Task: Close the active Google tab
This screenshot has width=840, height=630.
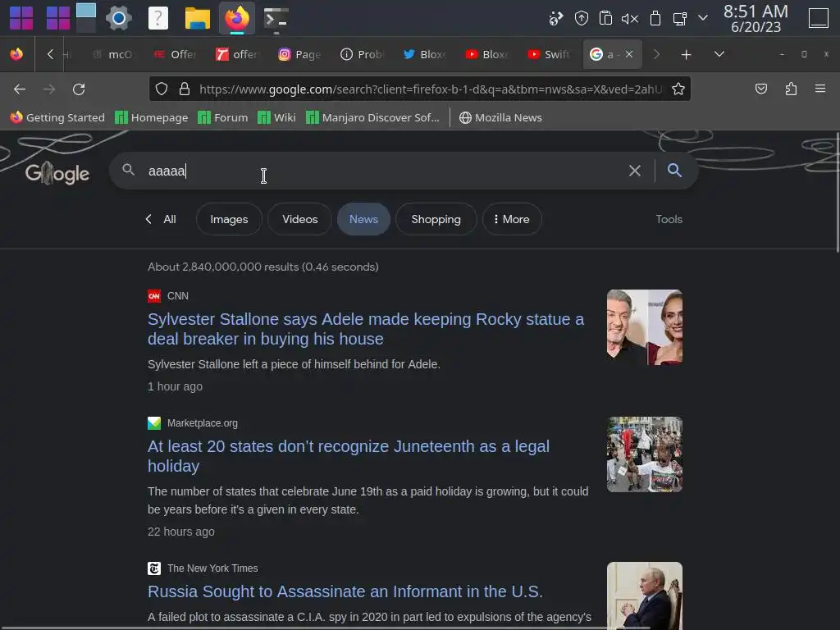Action: click(x=629, y=54)
